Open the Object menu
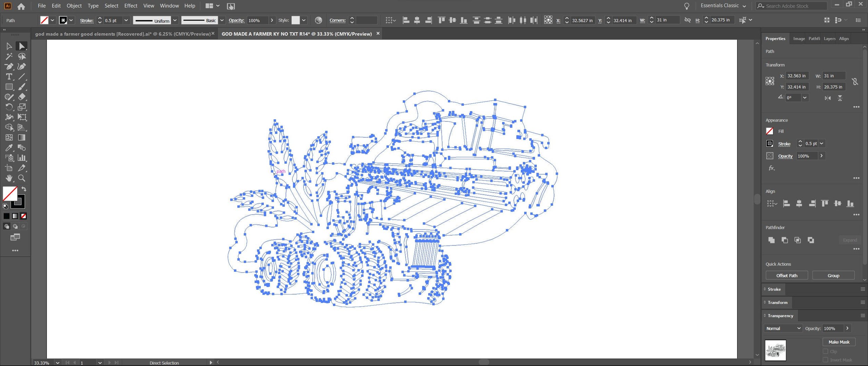 pos(74,6)
